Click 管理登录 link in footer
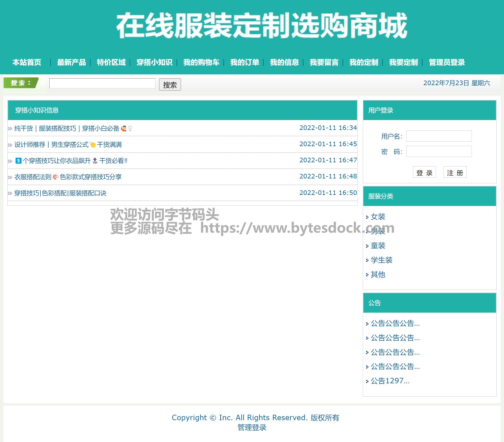Screen dimensions: 504x442 coord(252,428)
